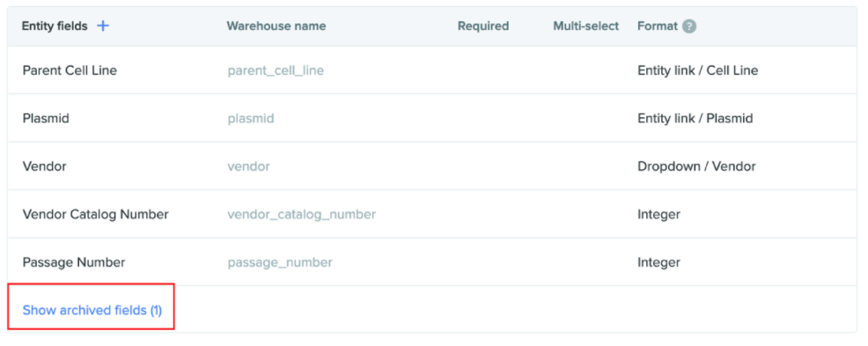Viewport: 868px width, 346px height.
Task: Select the Vendor field name
Action: coord(44,166)
